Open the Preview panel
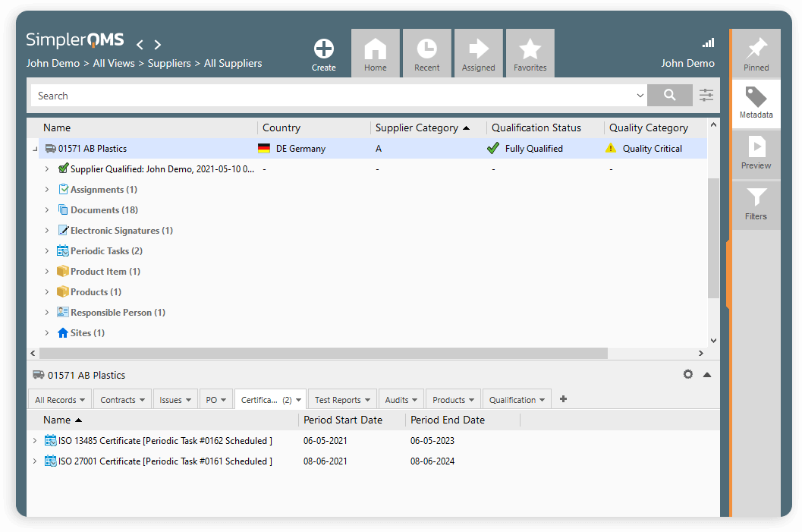Image resolution: width=802 pixels, height=532 pixels. coord(756,153)
